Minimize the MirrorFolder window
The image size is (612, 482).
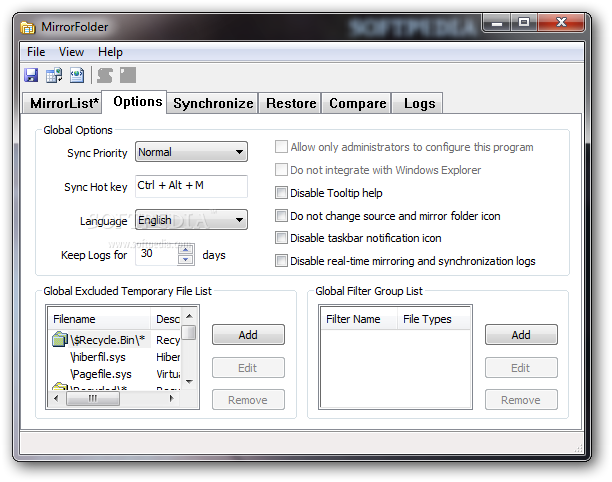pyautogui.click(x=497, y=23)
